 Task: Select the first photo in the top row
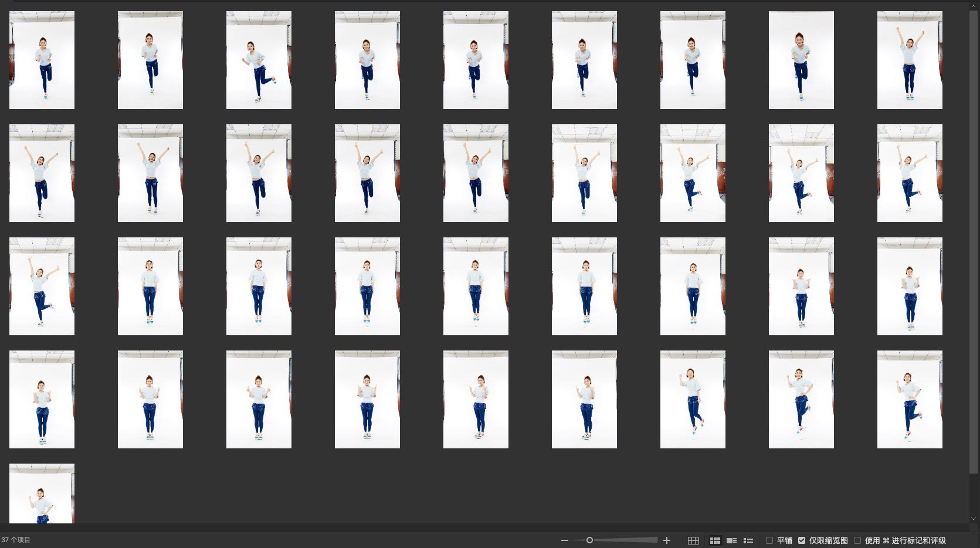pos(42,60)
